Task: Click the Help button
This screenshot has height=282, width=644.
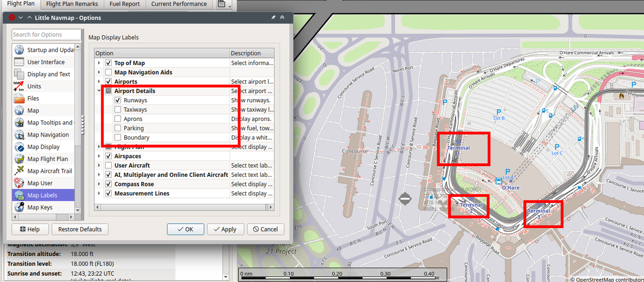Action: 30,229
